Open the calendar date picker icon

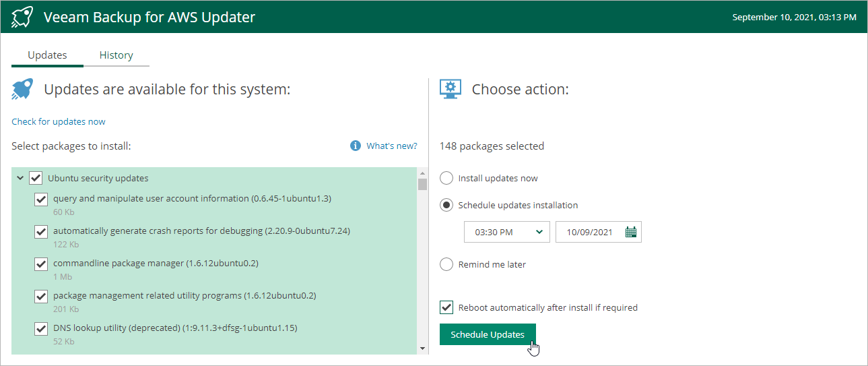pyautogui.click(x=631, y=232)
